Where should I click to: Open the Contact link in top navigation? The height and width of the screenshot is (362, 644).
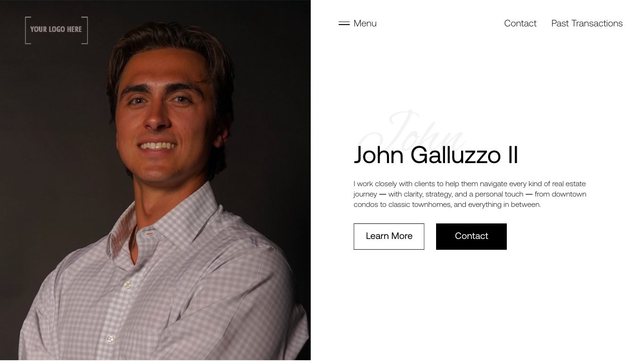(x=520, y=23)
